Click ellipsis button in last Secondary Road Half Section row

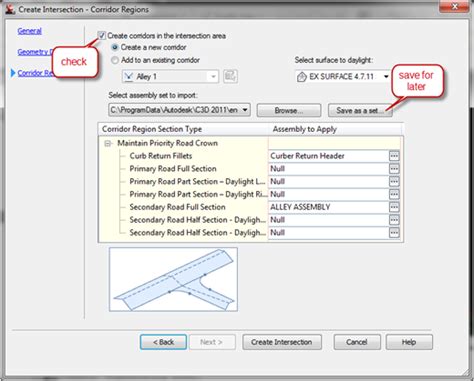(394, 233)
